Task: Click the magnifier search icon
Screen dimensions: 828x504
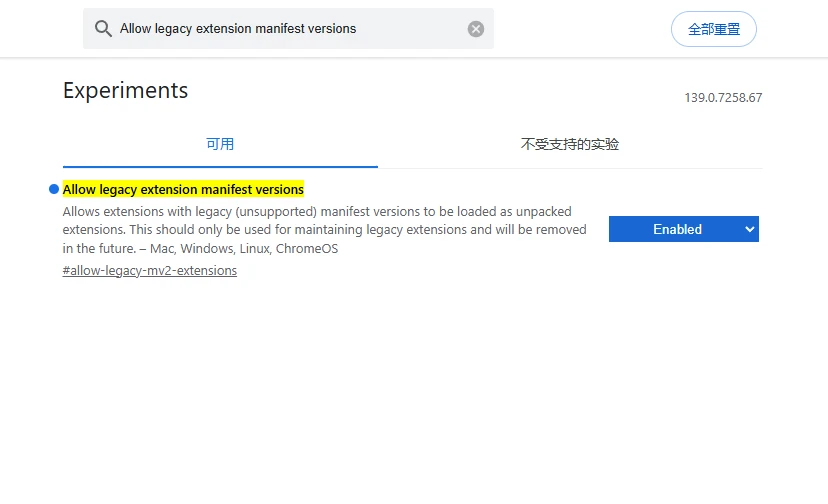Action: click(103, 29)
